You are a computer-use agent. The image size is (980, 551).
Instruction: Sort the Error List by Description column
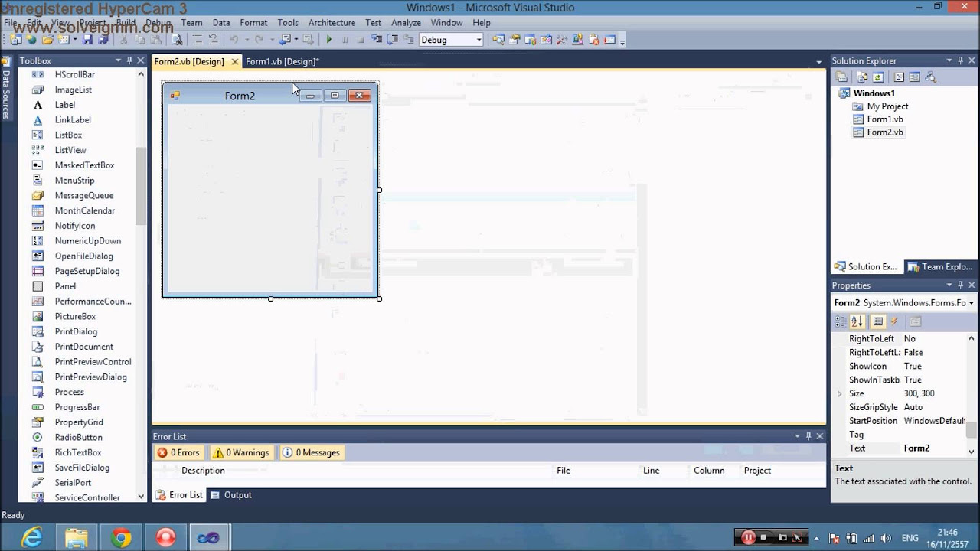pos(203,471)
